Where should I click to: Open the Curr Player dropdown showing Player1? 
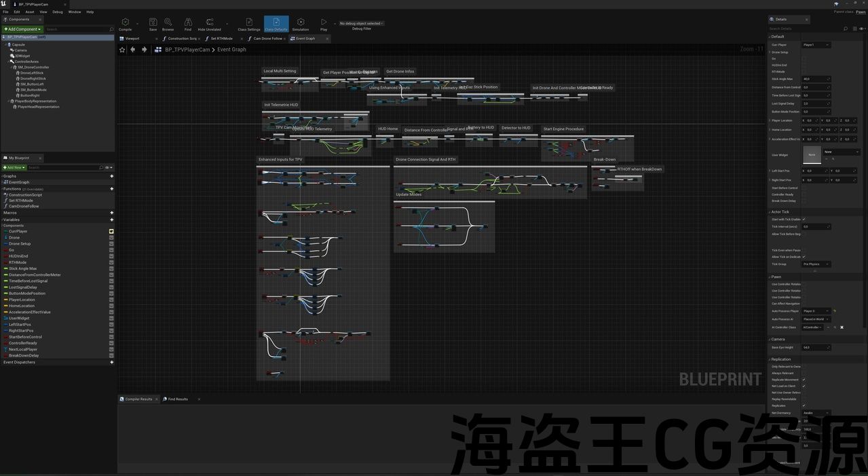pos(816,45)
